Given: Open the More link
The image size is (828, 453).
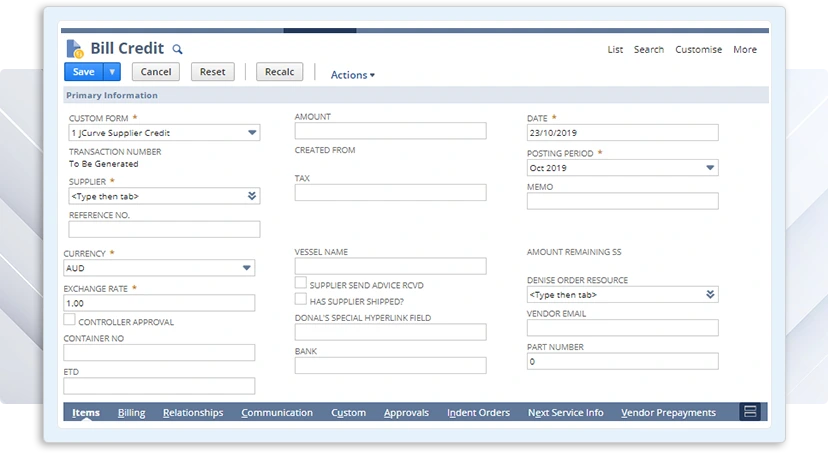Looking at the screenshot, I should [745, 50].
